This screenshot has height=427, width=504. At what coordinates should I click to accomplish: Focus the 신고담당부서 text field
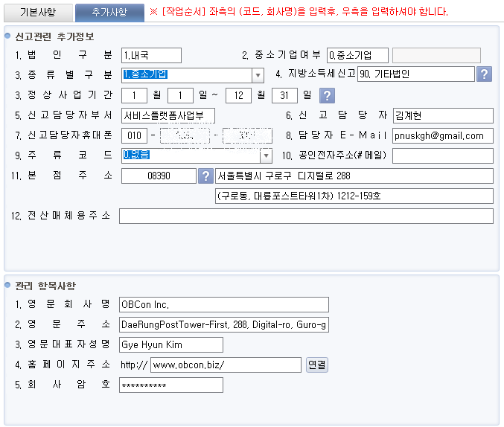[x=168, y=115]
